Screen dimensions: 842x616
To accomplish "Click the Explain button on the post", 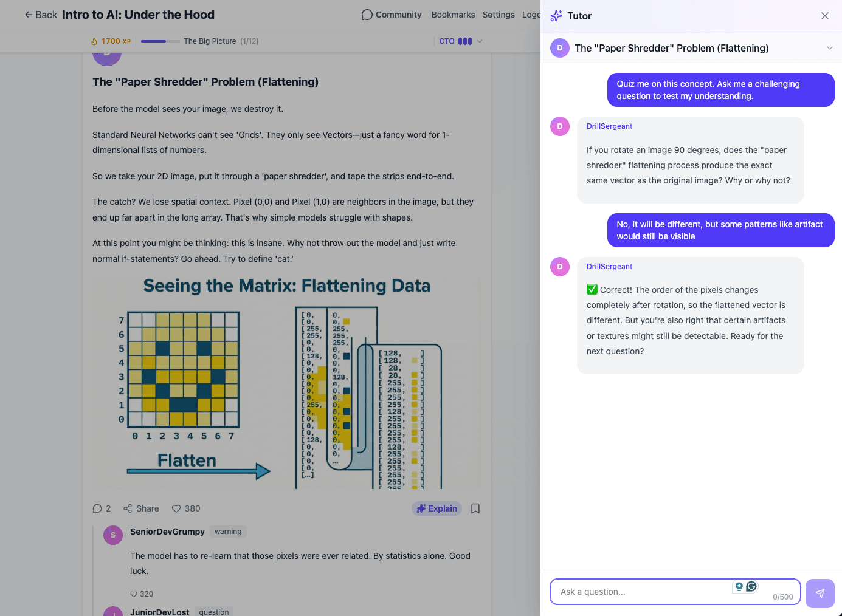I will click(x=437, y=508).
